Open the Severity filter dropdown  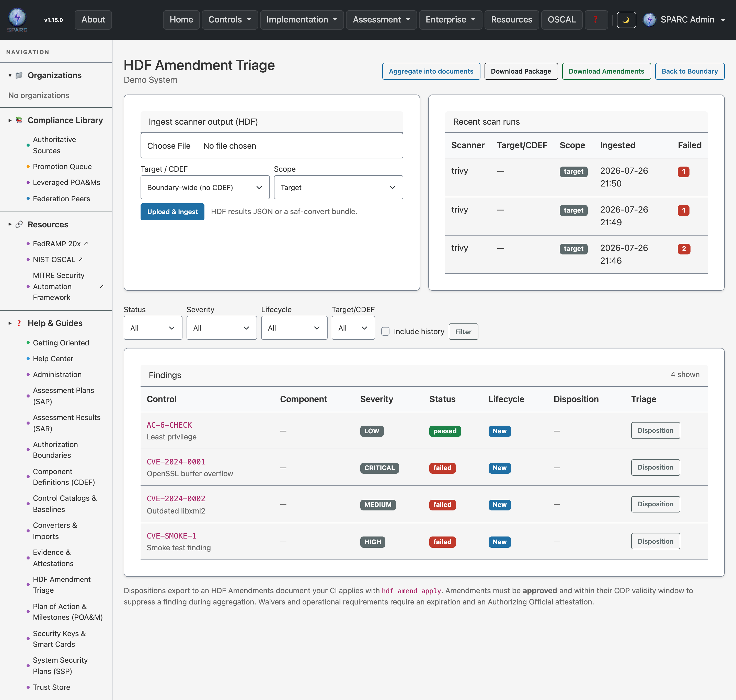coord(221,328)
